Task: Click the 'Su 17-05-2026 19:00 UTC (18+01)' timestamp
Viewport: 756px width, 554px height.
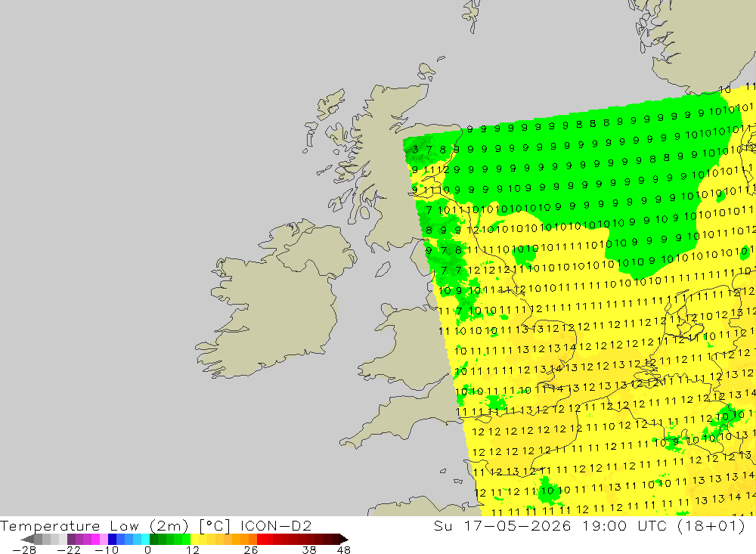Action: (x=589, y=525)
